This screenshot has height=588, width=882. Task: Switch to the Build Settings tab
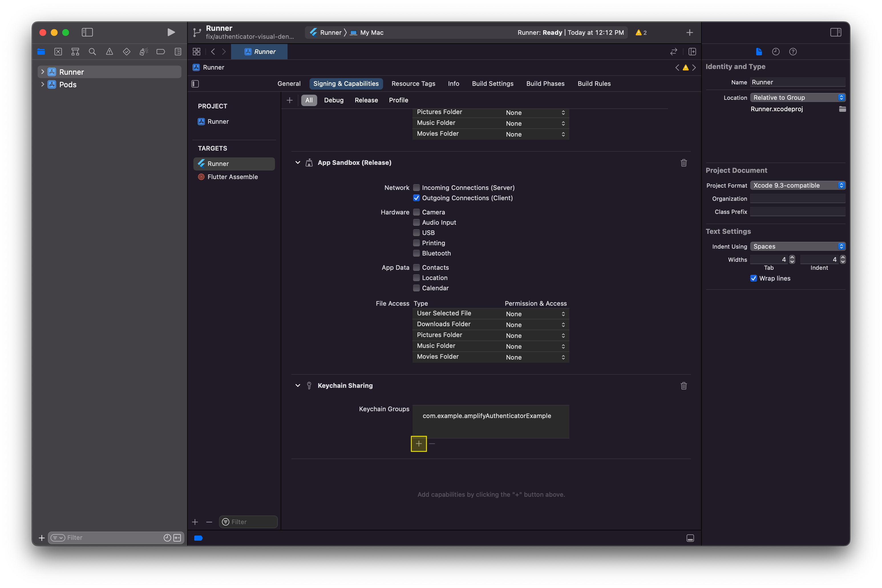[493, 84]
